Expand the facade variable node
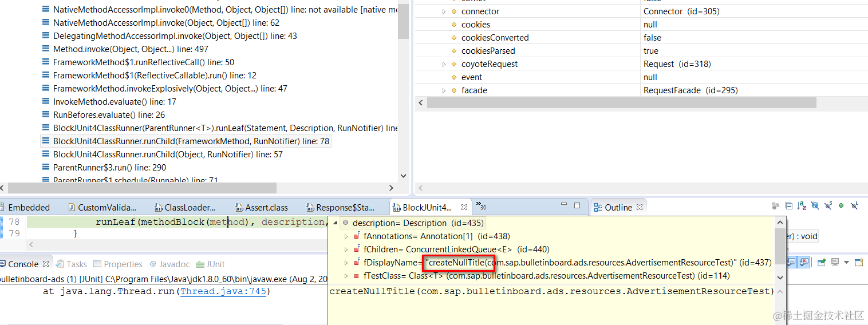The width and height of the screenshot is (868, 325). (444, 90)
